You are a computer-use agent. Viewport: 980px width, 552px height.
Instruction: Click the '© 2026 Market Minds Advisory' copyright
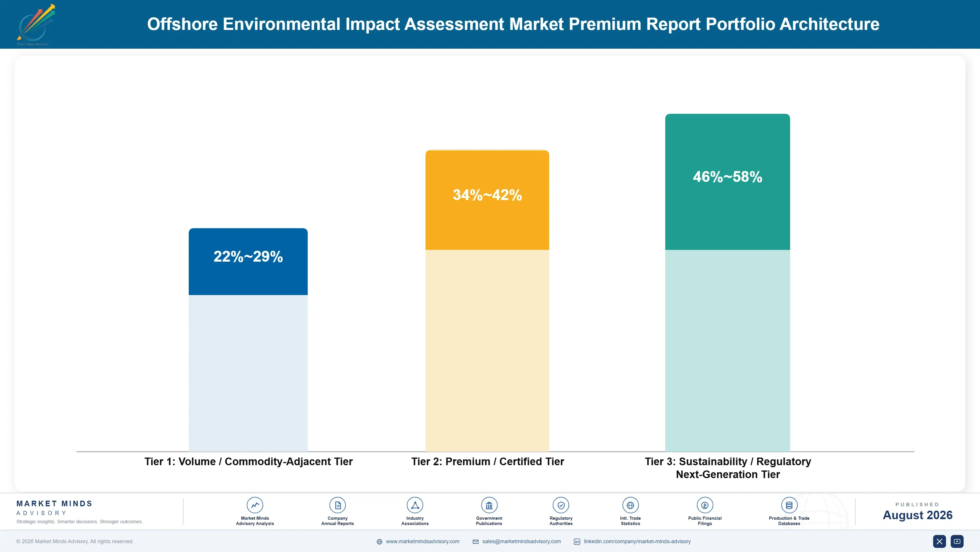pyautogui.click(x=75, y=541)
